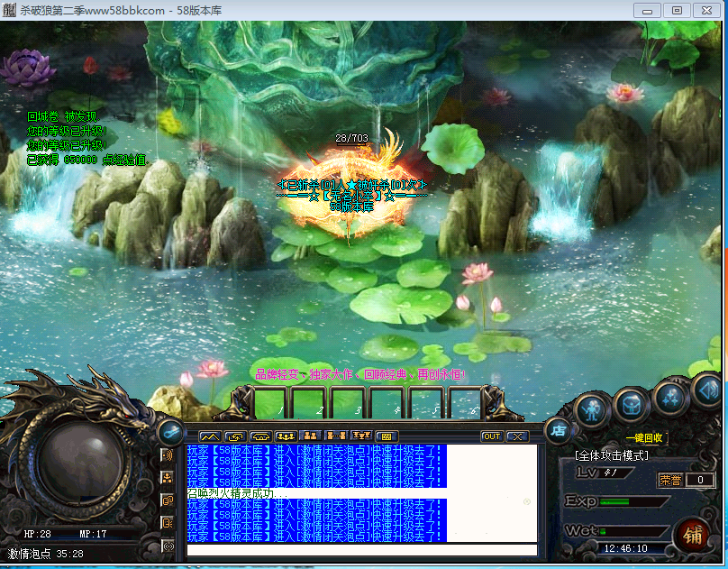The width and height of the screenshot is (728, 569).
Task: Click the honor value 0 box
Action: [700, 480]
